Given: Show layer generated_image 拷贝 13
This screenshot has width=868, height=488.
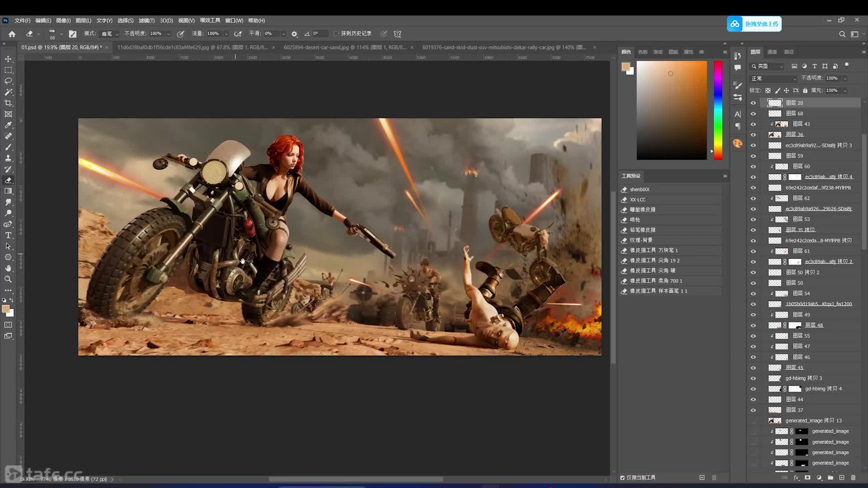Looking at the screenshot, I should [x=753, y=421].
